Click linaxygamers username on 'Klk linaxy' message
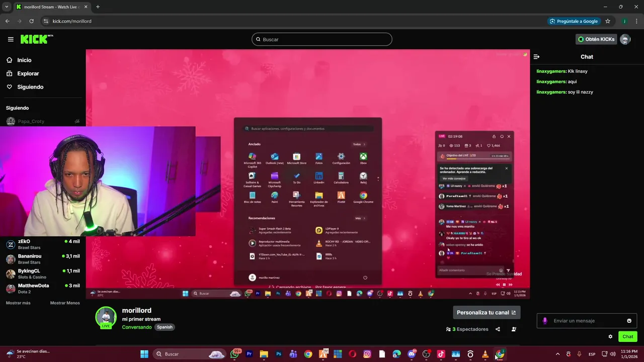The width and height of the screenshot is (644, 362). pos(551,71)
